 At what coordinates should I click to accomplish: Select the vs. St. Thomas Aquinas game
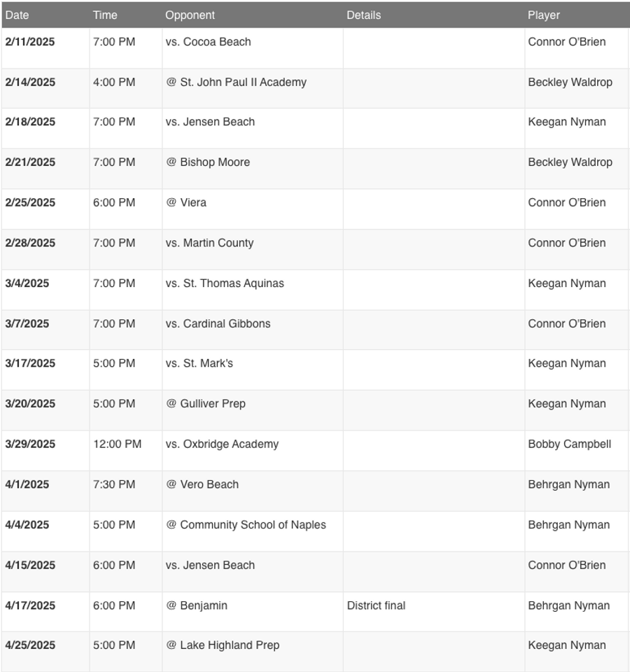click(225, 283)
